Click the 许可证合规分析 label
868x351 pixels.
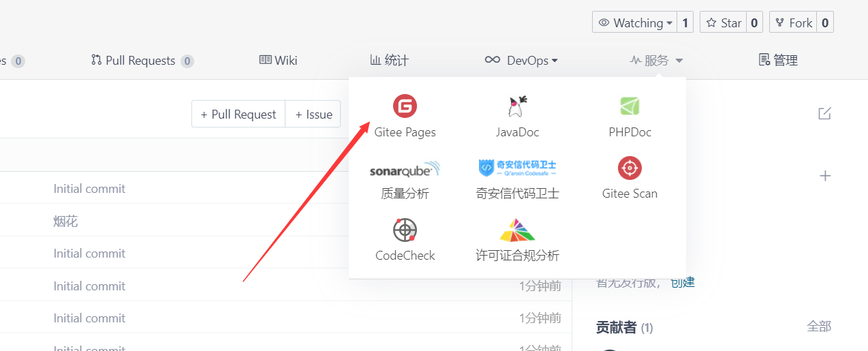click(517, 256)
